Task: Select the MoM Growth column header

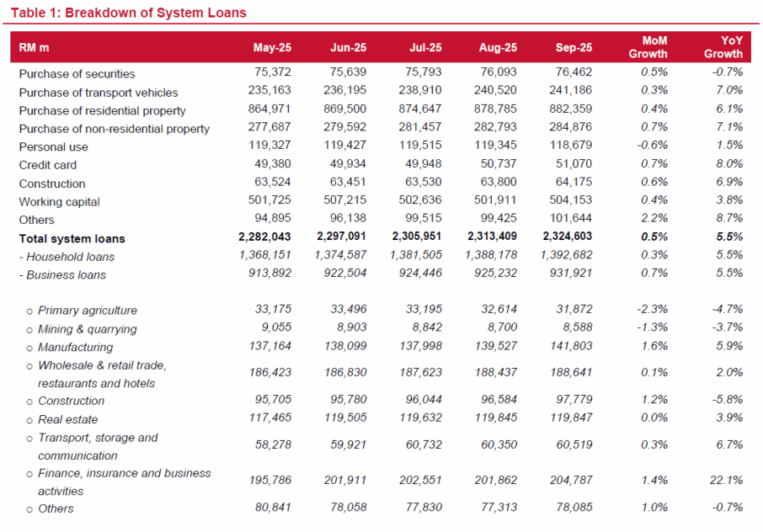Action: pyautogui.click(x=648, y=48)
